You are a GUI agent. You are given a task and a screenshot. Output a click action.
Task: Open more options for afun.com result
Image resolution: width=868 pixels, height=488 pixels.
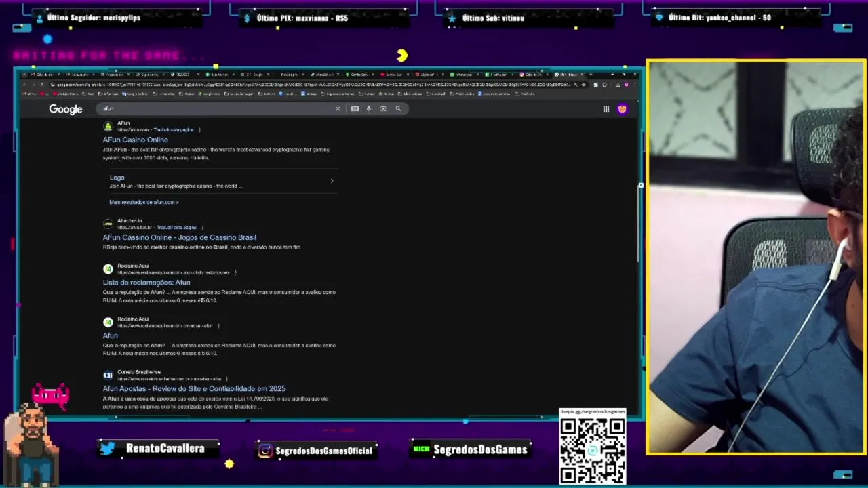pyautogui.click(x=199, y=130)
